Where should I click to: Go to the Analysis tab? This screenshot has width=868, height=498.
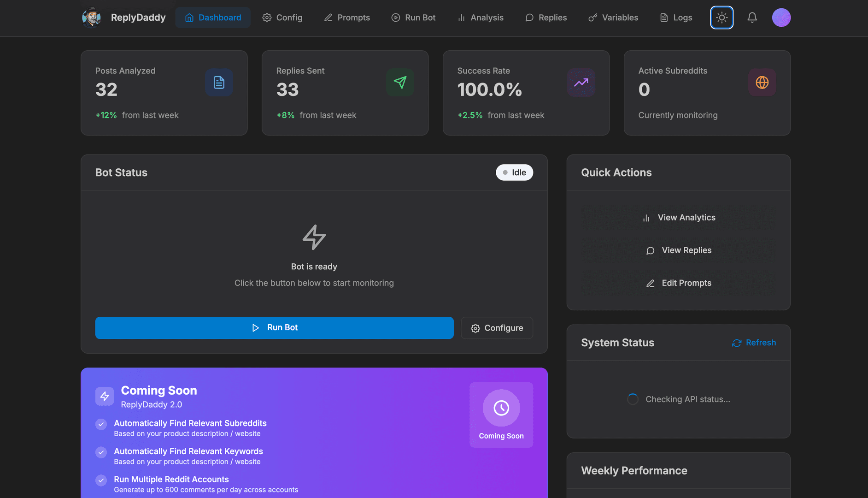[480, 18]
